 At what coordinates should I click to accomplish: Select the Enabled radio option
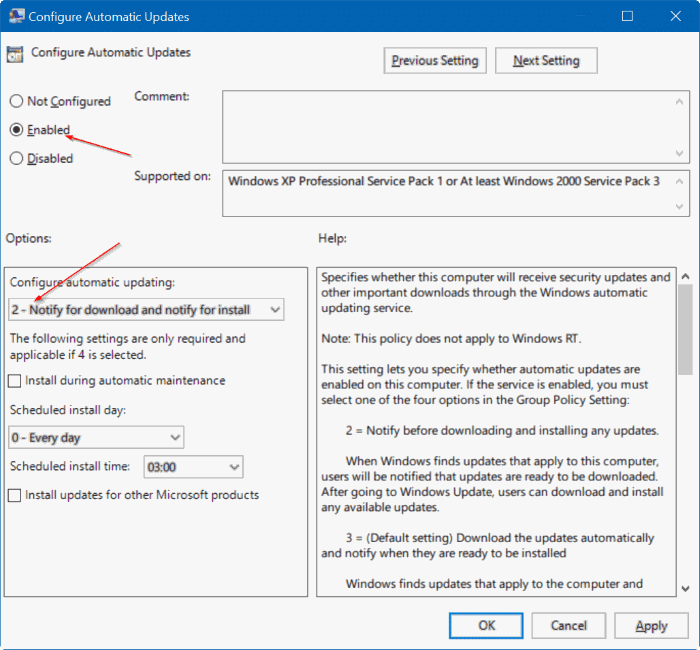(17, 129)
